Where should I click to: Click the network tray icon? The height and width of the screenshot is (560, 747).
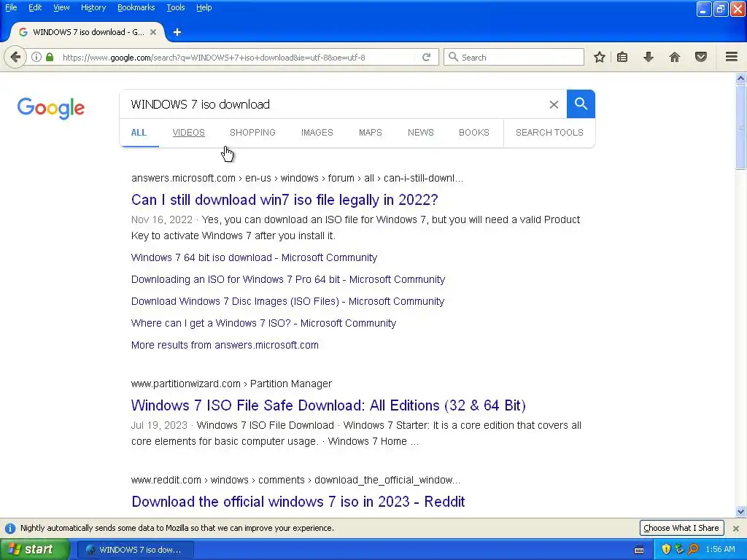pyautogui.click(x=679, y=549)
